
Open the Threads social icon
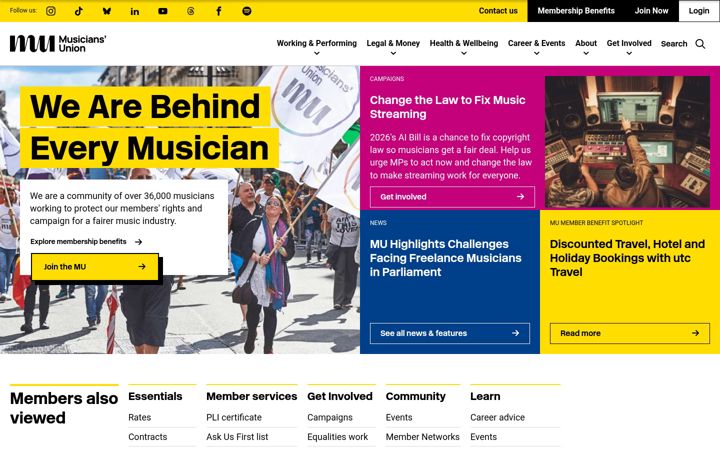click(x=191, y=11)
